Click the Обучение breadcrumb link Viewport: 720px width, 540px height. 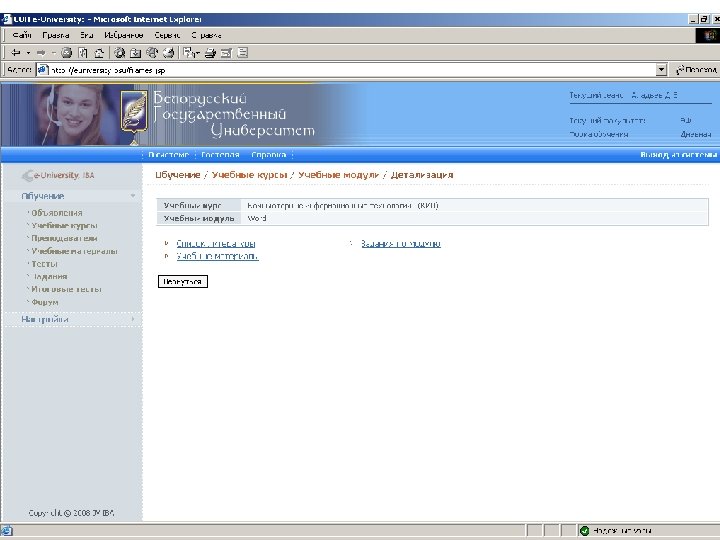click(x=178, y=175)
